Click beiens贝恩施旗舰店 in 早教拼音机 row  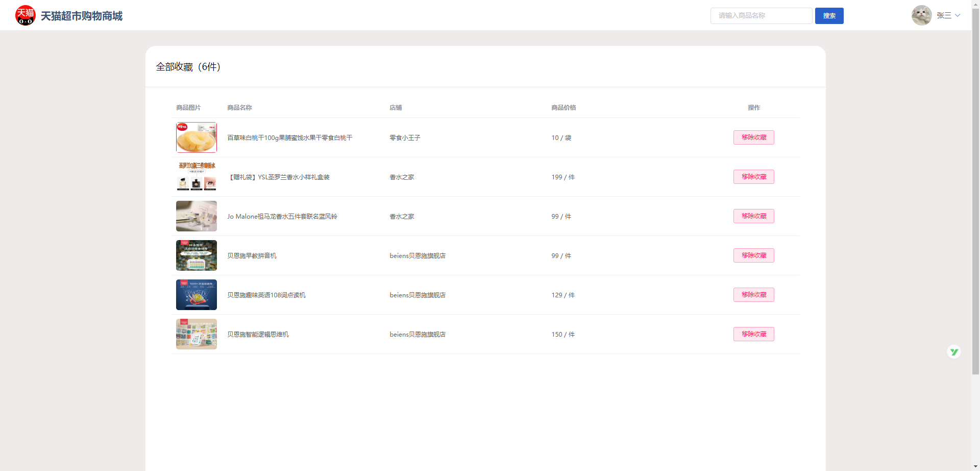click(418, 256)
